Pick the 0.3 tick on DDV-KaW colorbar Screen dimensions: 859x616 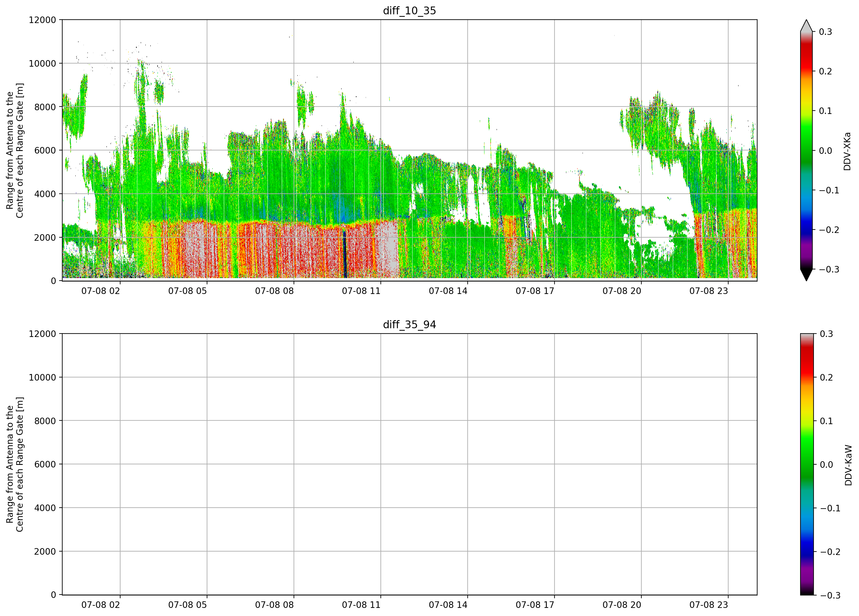click(x=826, y=334)
